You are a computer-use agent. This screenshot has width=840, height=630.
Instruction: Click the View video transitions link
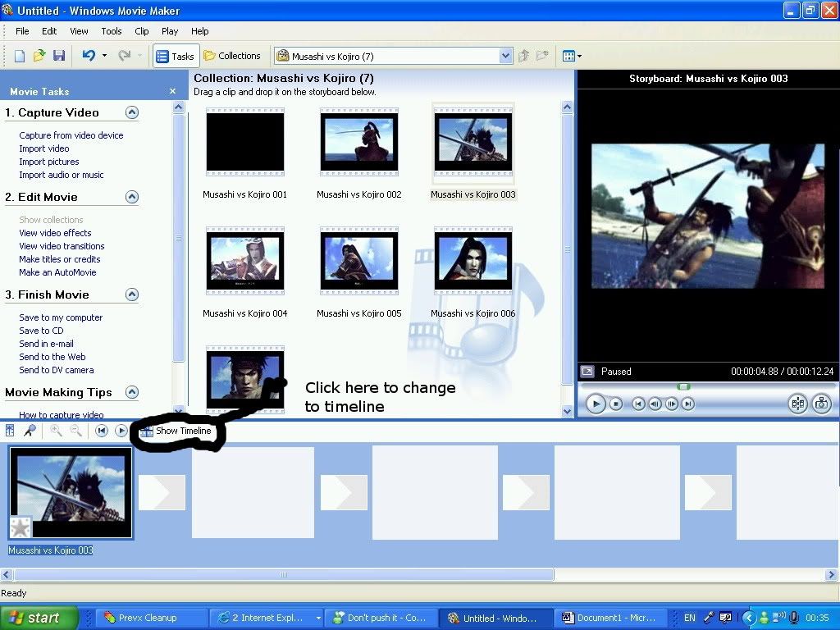62,246
